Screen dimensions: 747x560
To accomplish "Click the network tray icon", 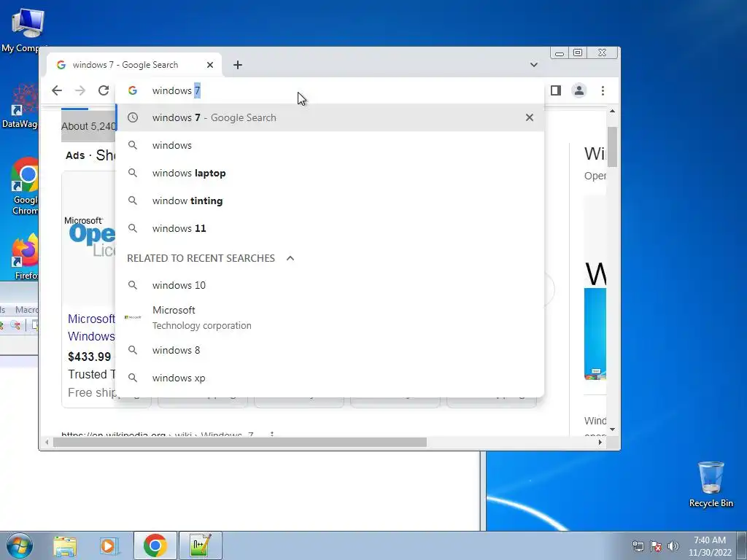I will point(638,546).
